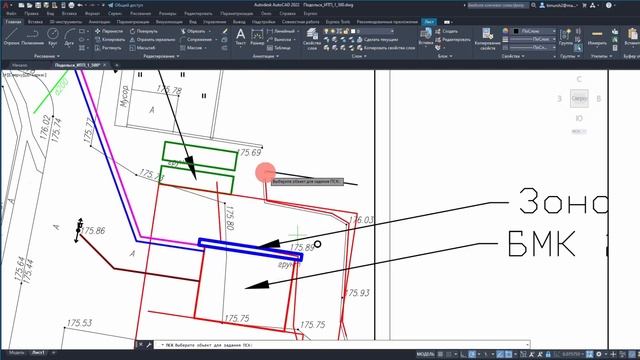640x360 pixels.
Task: Open a new drawing tab with plus
Action: [116, 65]
